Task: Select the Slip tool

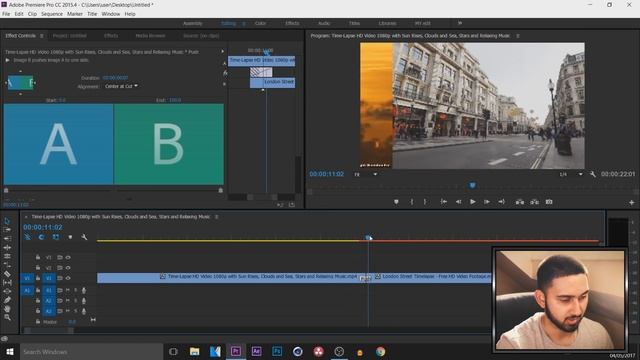Action: point(7,282)
